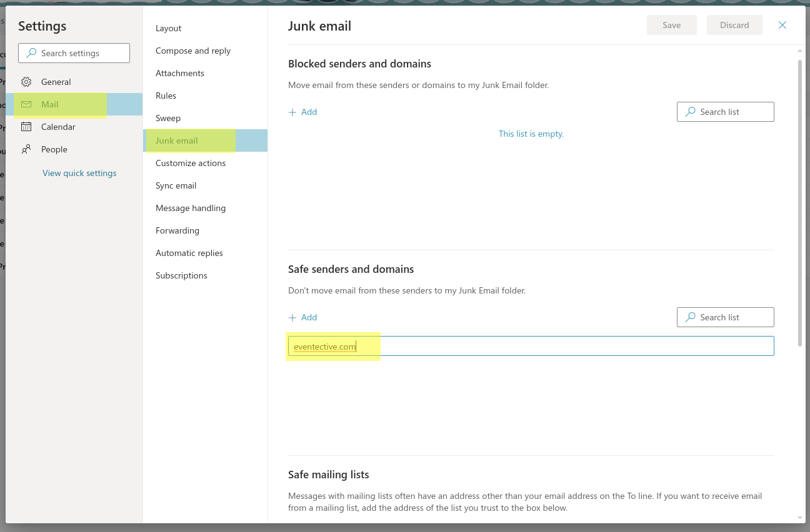
Task: Click the People icon in sidebar
Action: tap(26, 149)
